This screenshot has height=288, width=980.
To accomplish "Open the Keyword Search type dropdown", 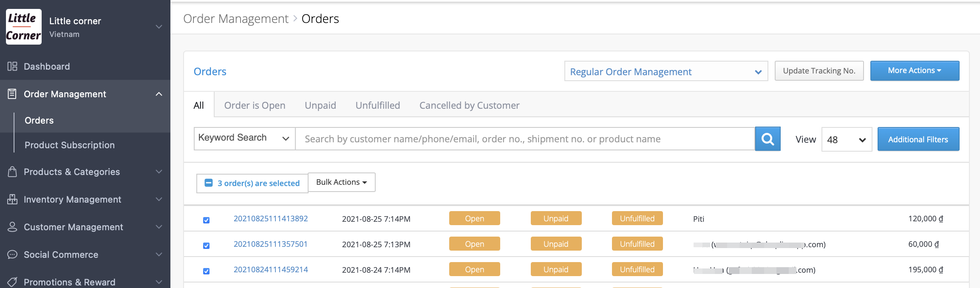I will (x=244, y=138).
